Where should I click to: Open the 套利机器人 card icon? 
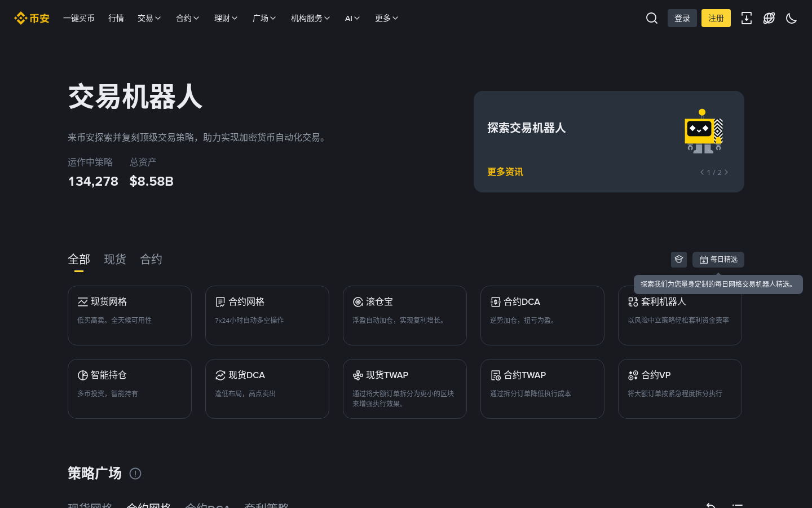[x=633, y=302]
